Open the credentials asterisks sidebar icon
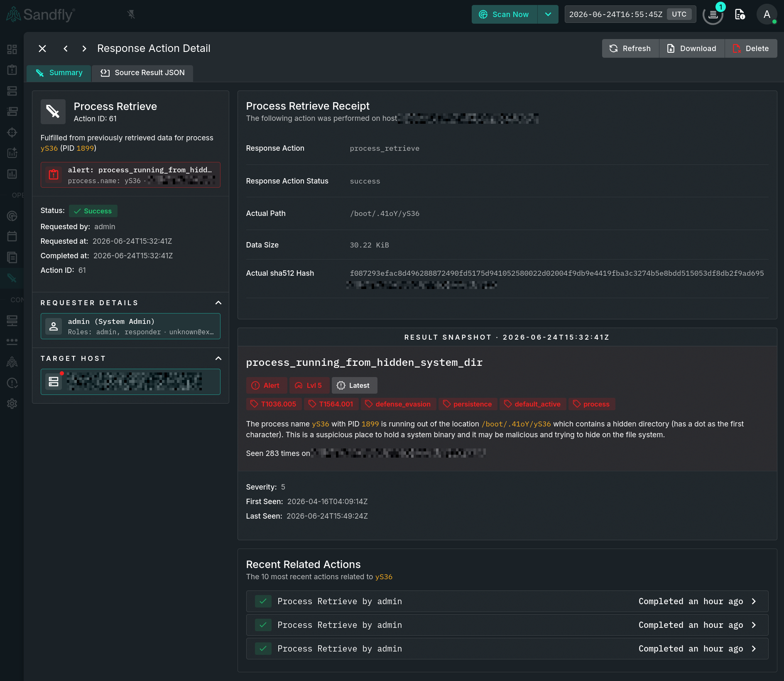 point(12,341)
